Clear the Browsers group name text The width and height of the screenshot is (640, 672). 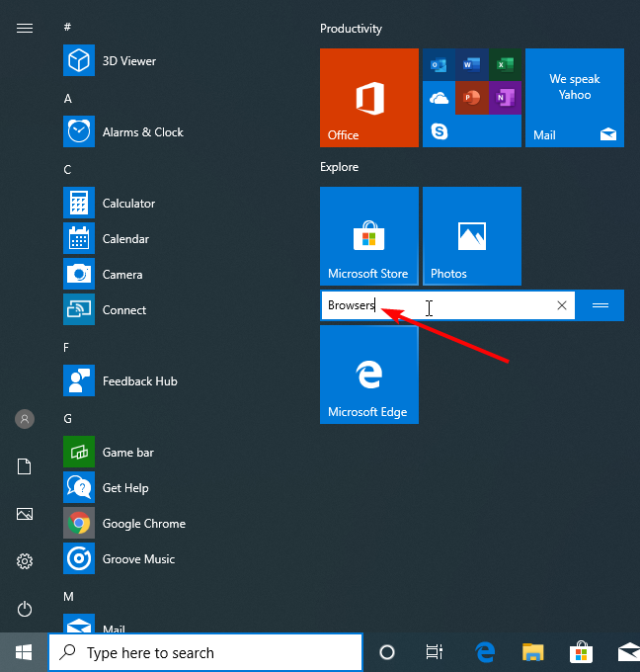coord(562,305)
